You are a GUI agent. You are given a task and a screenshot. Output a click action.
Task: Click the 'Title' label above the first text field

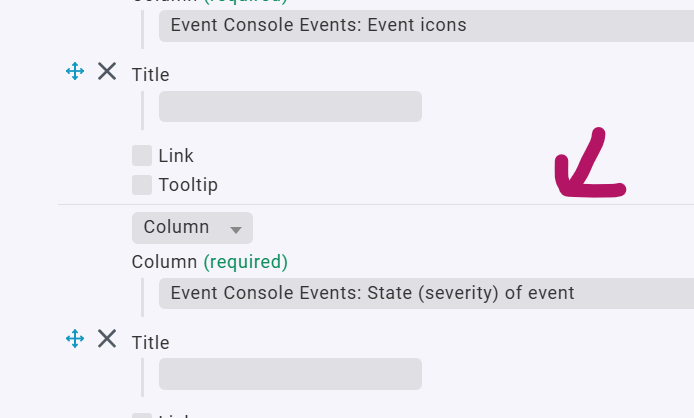[x=150, y=75]
